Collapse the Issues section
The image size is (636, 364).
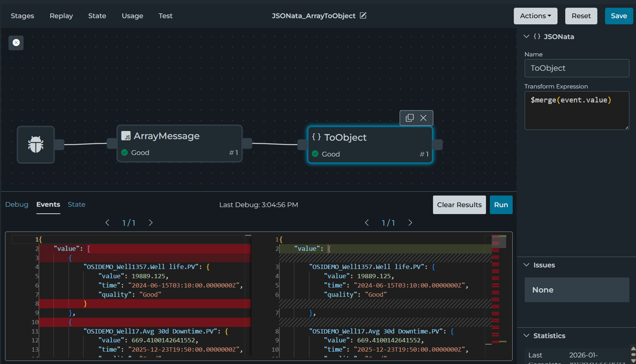526,265
